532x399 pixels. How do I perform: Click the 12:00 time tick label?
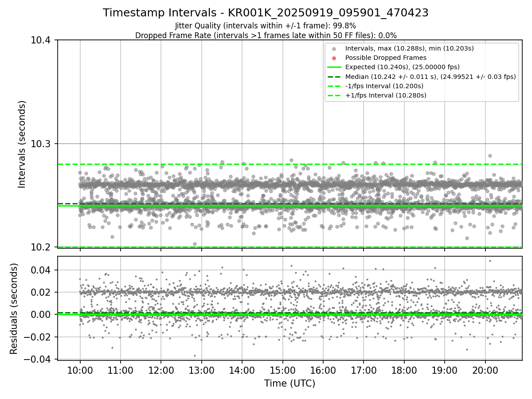point(161,370)
